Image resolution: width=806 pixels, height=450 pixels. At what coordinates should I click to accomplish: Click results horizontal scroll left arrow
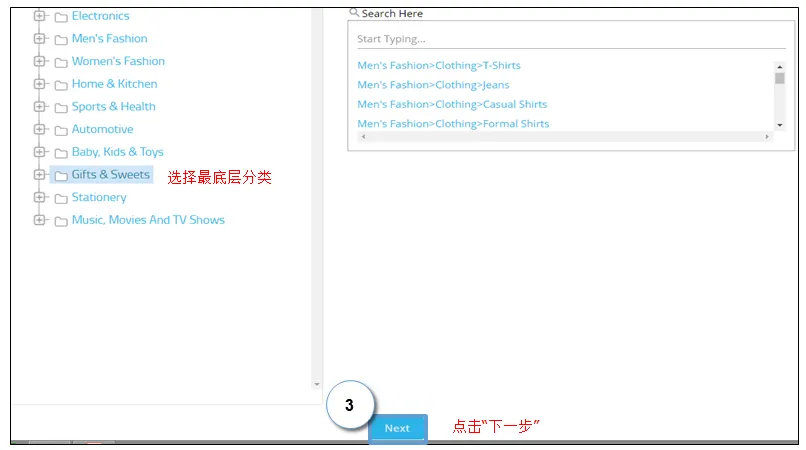(x=363, y=136)
